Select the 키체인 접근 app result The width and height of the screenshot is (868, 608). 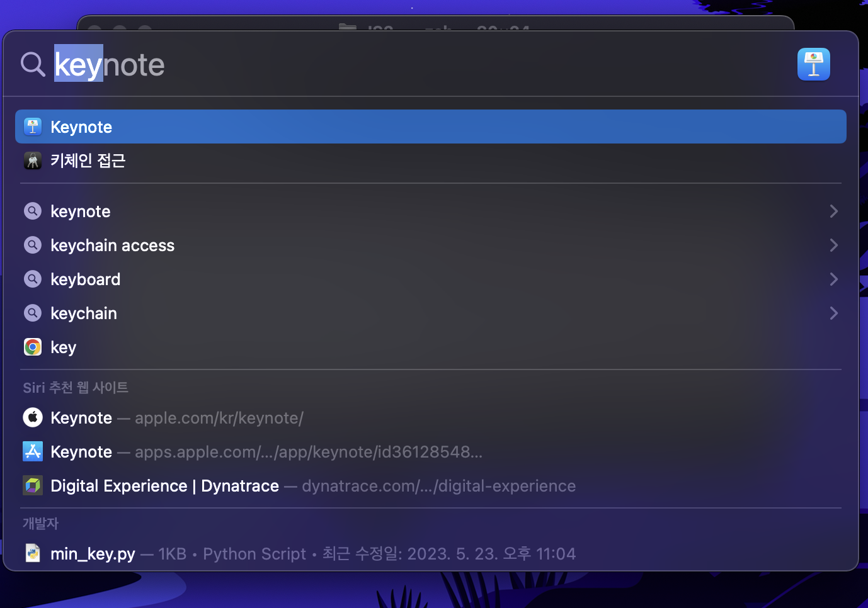pos(431,160)
